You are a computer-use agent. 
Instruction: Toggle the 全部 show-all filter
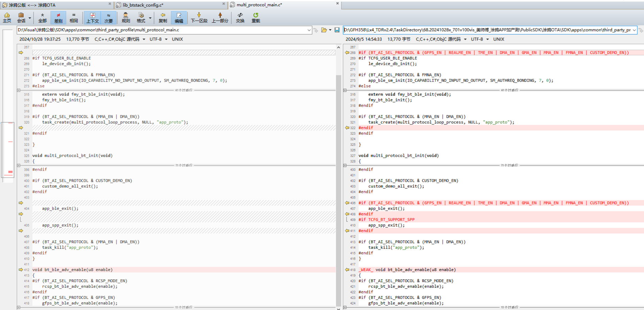pyautogui.click(x=42, y=17)
